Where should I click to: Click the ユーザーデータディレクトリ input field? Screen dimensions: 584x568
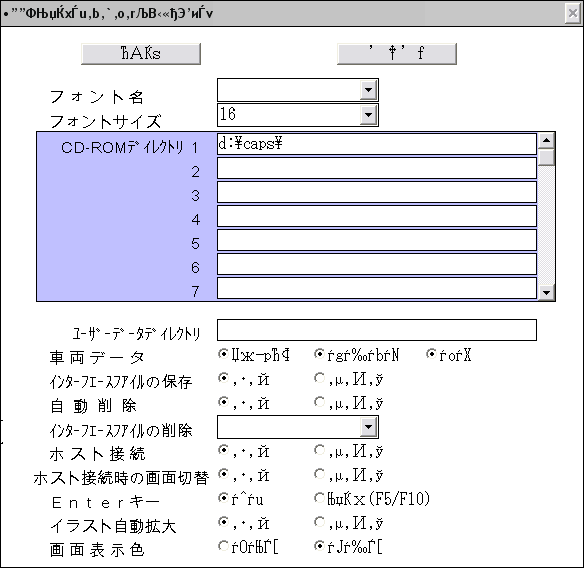[377, 330]
